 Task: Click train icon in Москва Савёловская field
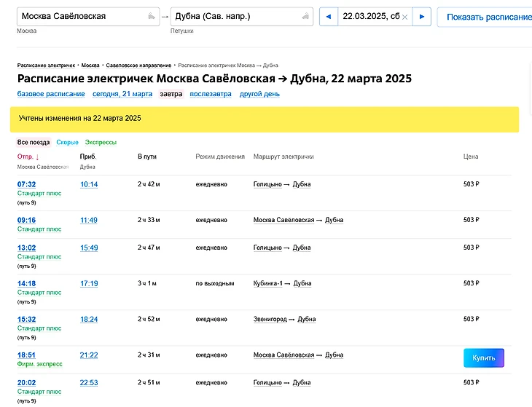pos(151,16)
